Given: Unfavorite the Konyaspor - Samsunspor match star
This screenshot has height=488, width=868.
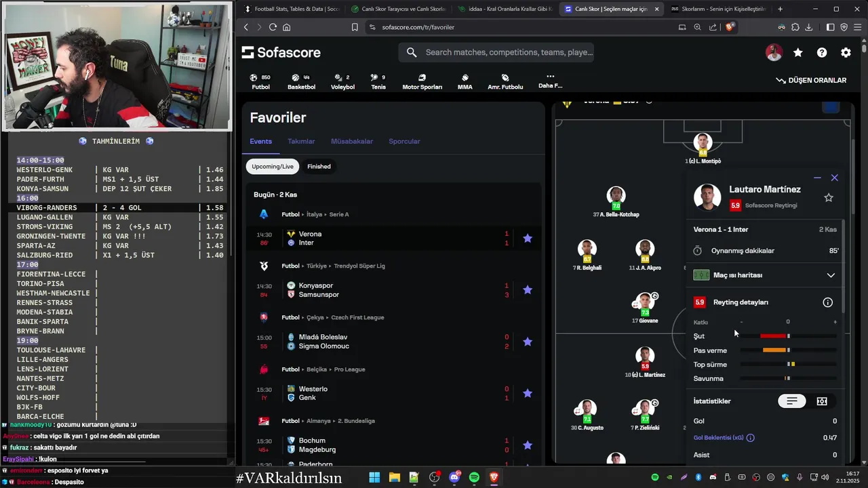Looking at the screenshot, I should [528, 290].
